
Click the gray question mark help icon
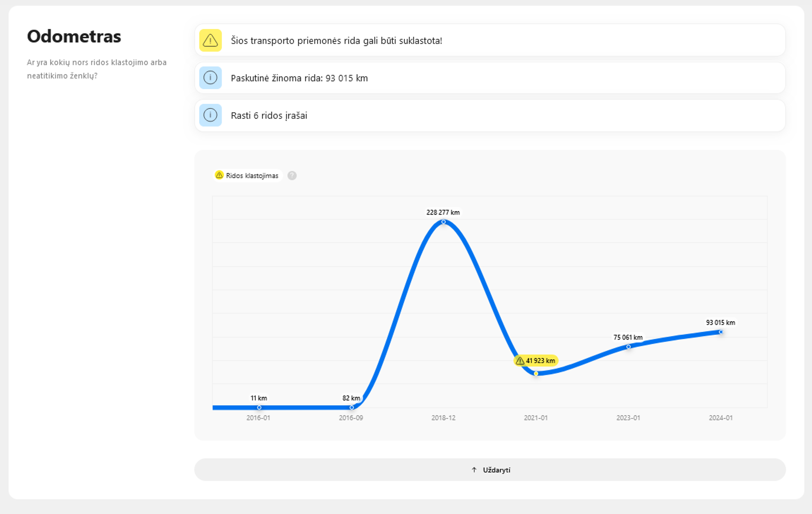292,175
